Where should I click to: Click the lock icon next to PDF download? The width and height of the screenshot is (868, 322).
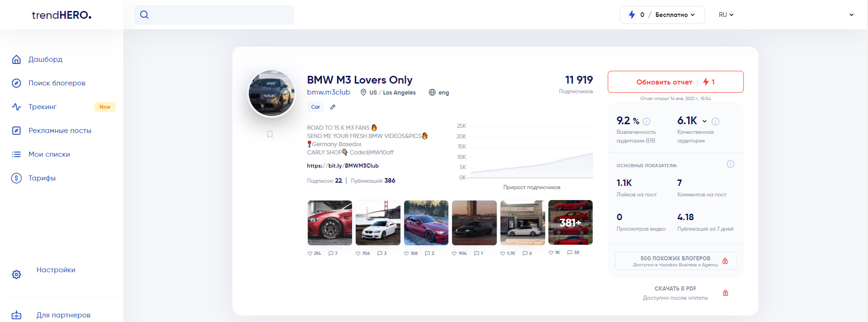[726, 293]
